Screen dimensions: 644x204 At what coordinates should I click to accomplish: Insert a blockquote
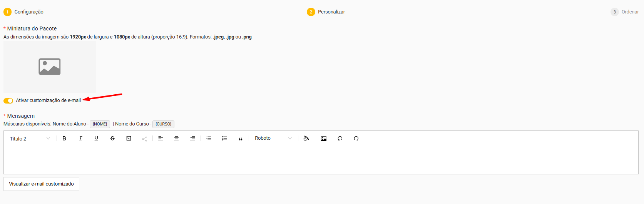click(x=241, y=139)
